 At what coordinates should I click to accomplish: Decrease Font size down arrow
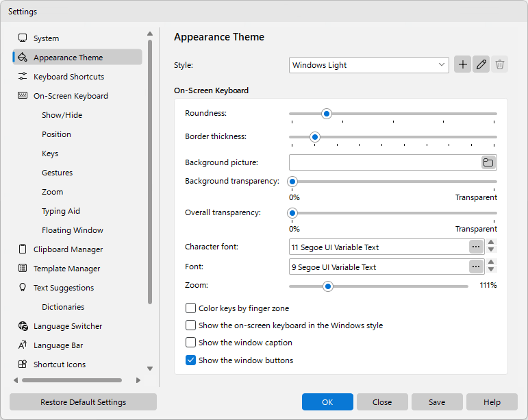pos(491,269)
